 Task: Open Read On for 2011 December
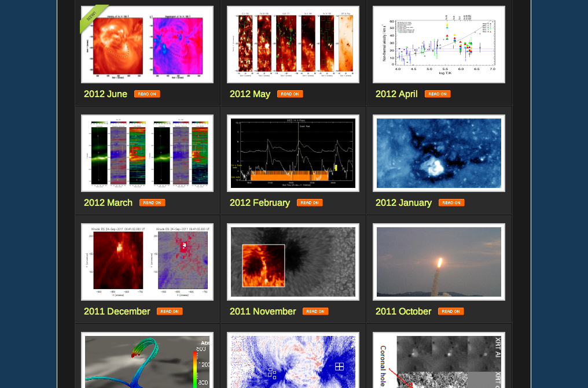click(170, 312)
